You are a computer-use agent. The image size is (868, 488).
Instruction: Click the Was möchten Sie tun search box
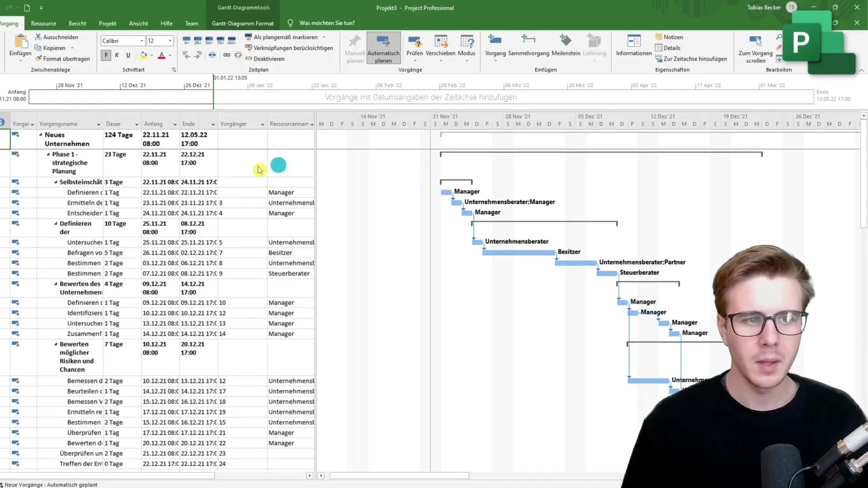(327, 23)
